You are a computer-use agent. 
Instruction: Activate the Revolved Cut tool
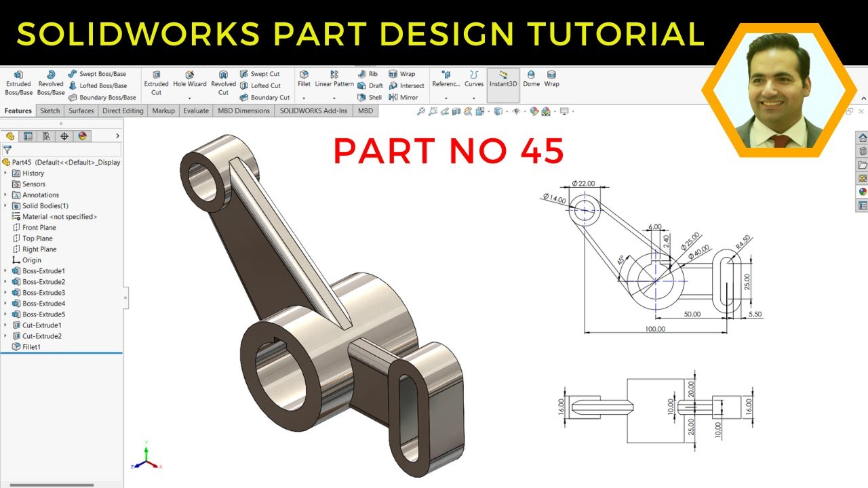tap(223, 83)
